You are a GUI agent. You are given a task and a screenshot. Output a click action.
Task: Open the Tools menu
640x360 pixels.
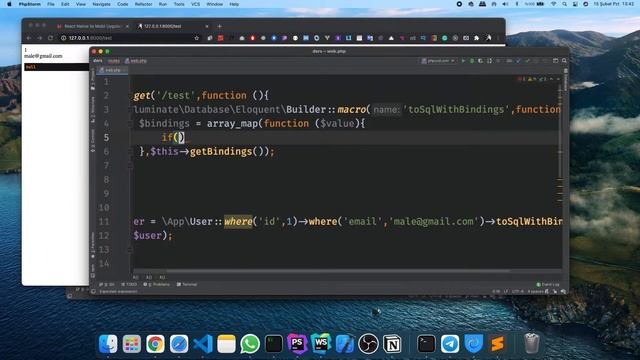click(x=179, y=4)
